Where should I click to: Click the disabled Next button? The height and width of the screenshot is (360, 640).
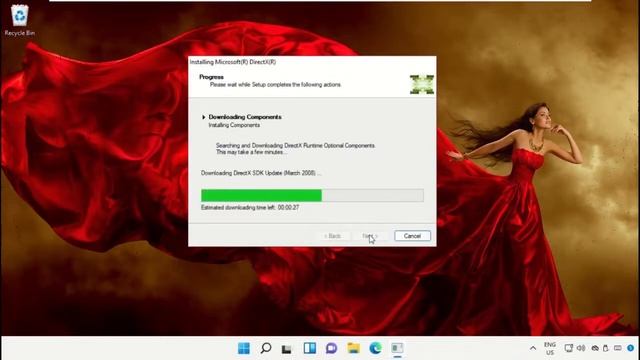369,236
